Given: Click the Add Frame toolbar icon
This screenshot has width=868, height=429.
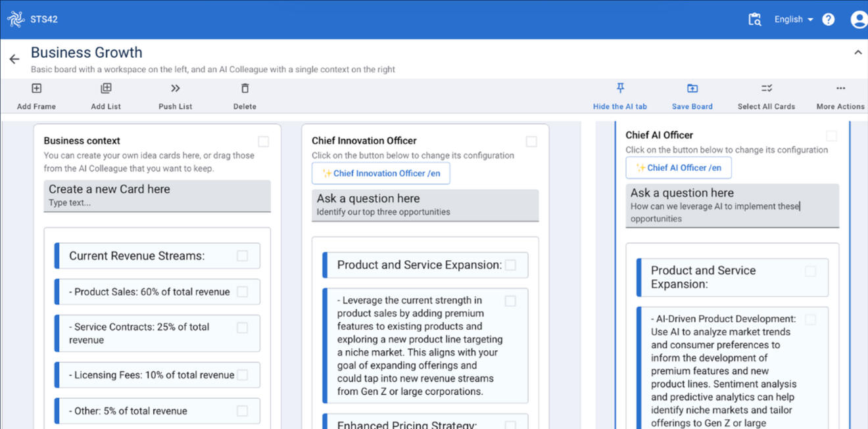Looking at the screenshot, I should click(x=36, y=89).
